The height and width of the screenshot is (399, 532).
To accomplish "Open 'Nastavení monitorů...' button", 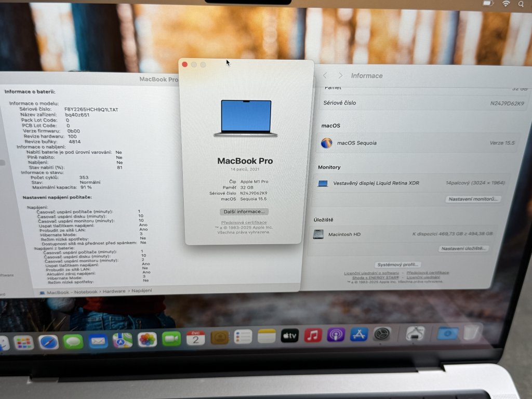I will point(473,199).
